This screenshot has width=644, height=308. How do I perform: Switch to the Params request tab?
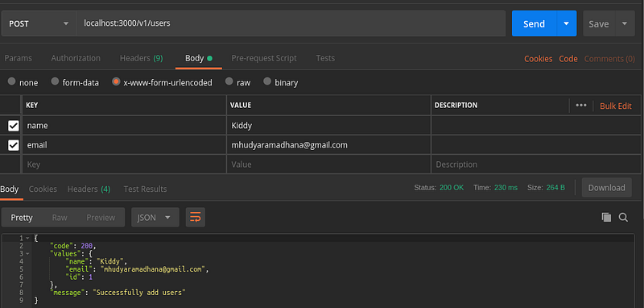pyautogui.click(x=18, y=58)
